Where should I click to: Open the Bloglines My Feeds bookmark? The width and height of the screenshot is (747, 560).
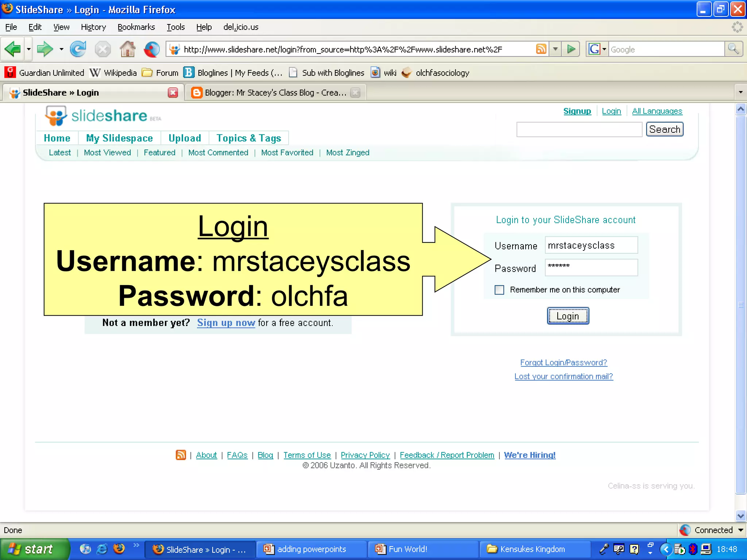click(x=233, y=73)
